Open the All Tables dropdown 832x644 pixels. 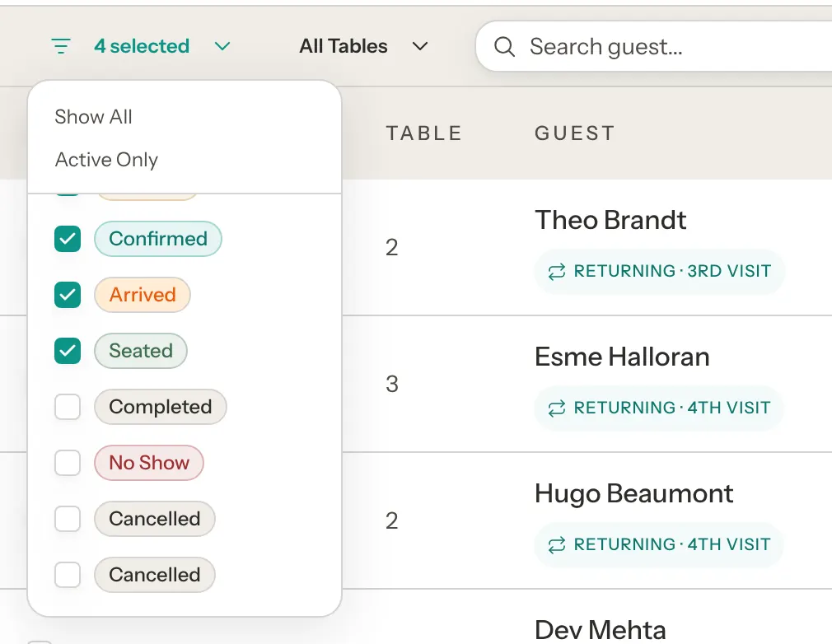click(363, 46)
